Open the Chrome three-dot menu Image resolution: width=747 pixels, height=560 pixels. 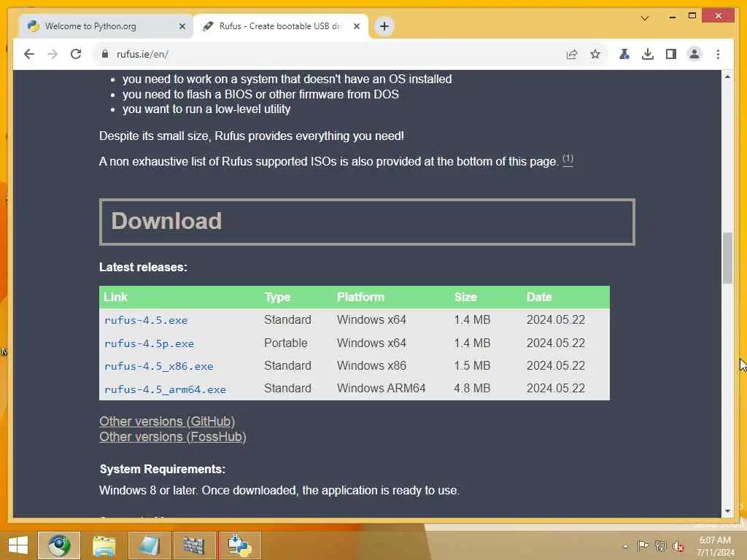click(718, 54)
